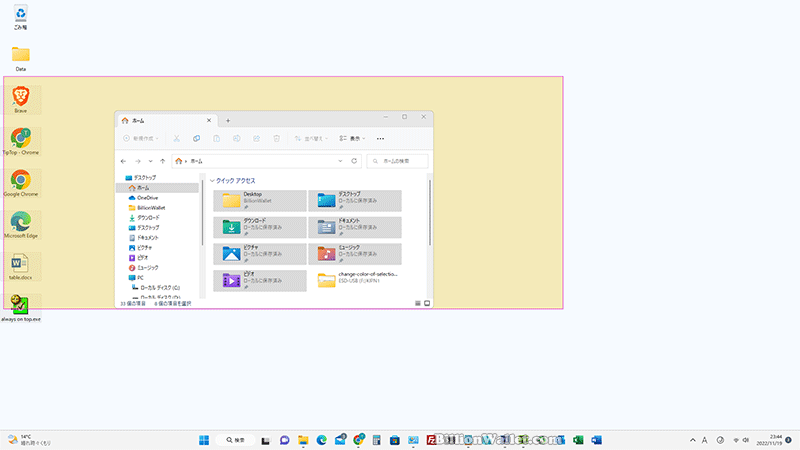Select the Cut scissors icon in Explorer toolbar

[177, 138]
